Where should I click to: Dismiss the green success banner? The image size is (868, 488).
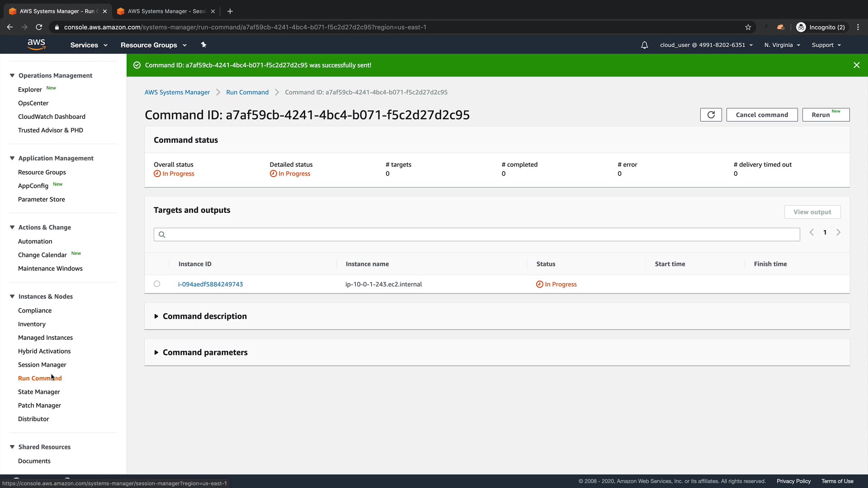point(856,65)
